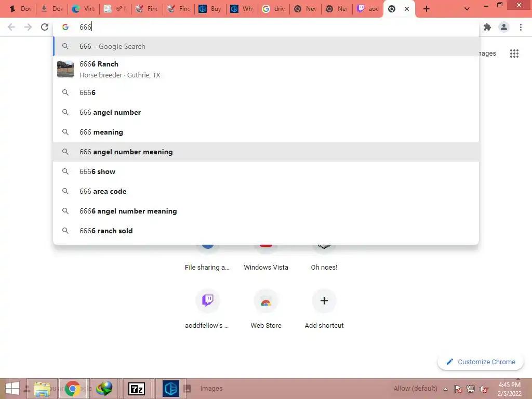Select '6666 ranch sold' suggestion
532x399 pixels.
[x=266, y=231]
